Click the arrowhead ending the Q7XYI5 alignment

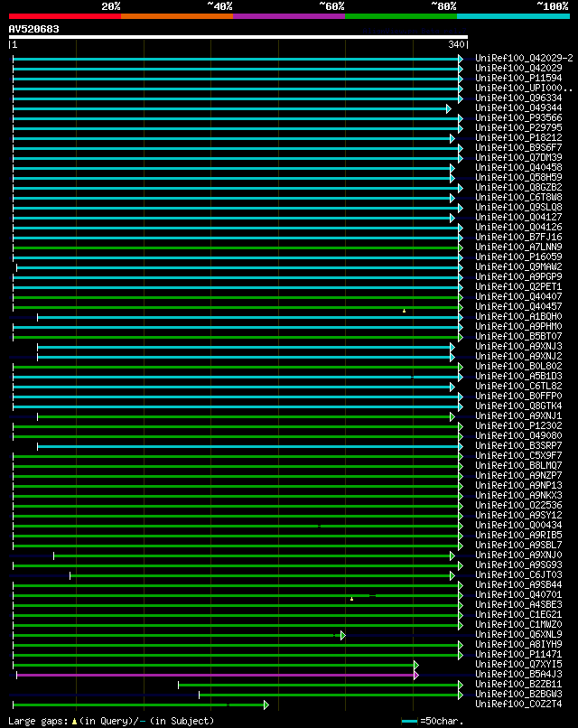coord(416,666)
